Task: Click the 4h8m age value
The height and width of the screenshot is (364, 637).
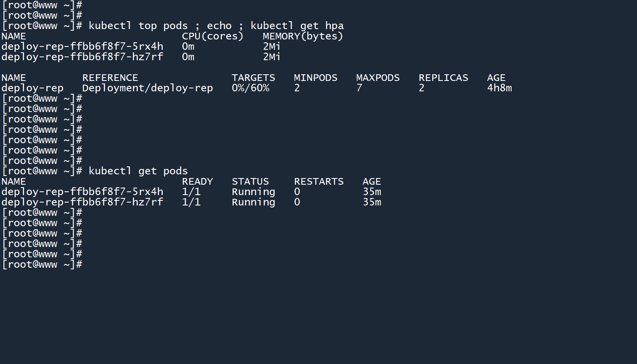Action: [499, 88]
